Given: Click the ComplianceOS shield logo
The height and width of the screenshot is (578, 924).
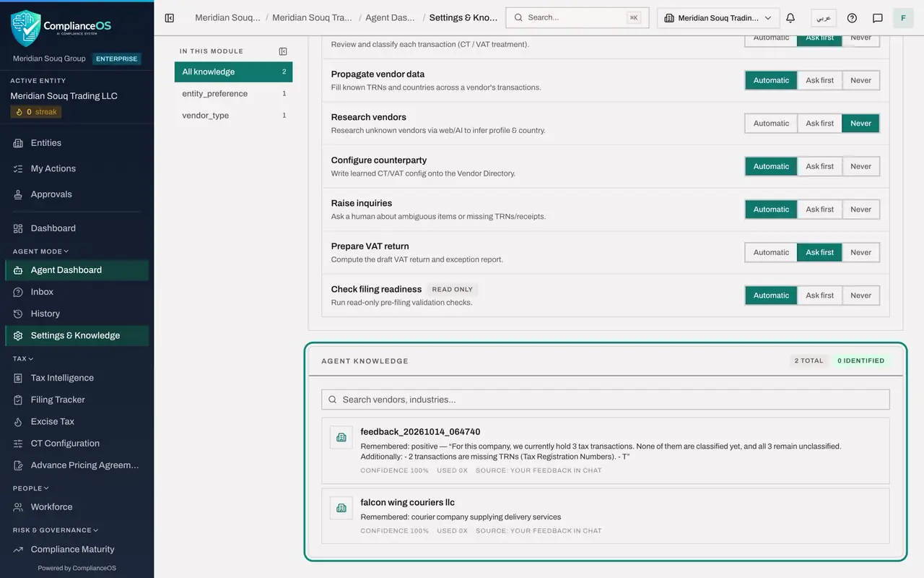Looking at the screenshot, I should tap(26, 28).
